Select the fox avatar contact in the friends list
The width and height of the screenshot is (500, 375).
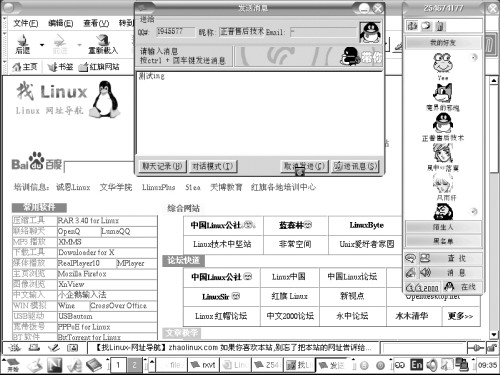[443, 97]
